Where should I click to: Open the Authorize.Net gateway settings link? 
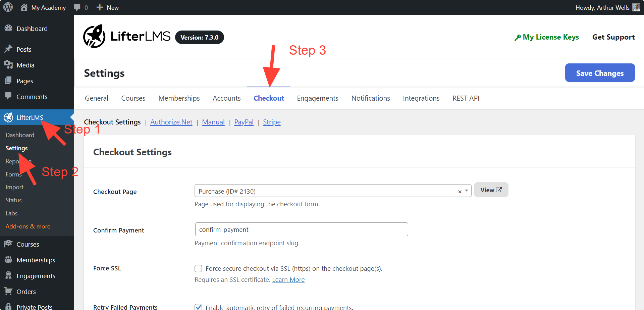point(171,122)
